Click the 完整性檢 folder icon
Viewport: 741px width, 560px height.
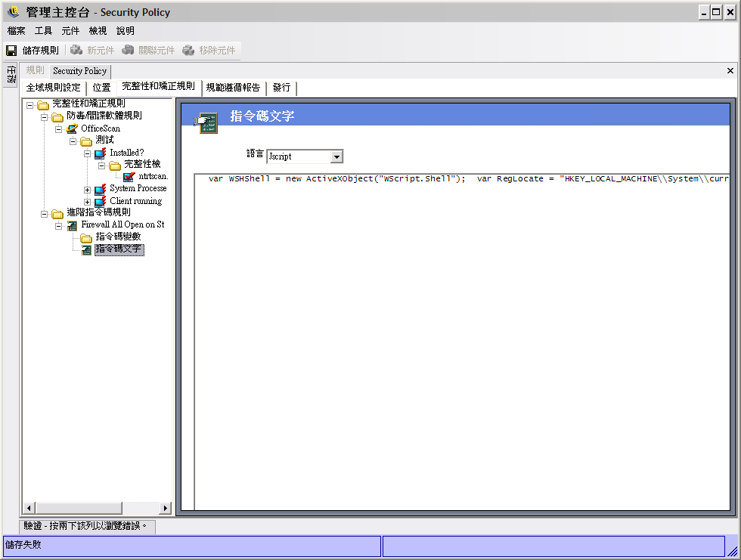(x=115, y=166)
